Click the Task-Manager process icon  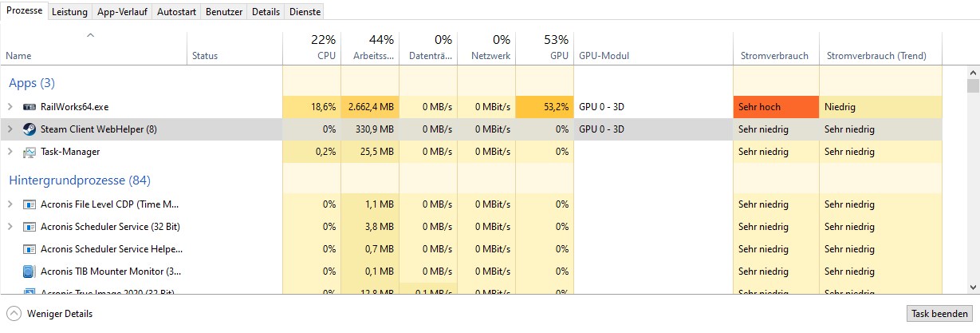(30, 152)
